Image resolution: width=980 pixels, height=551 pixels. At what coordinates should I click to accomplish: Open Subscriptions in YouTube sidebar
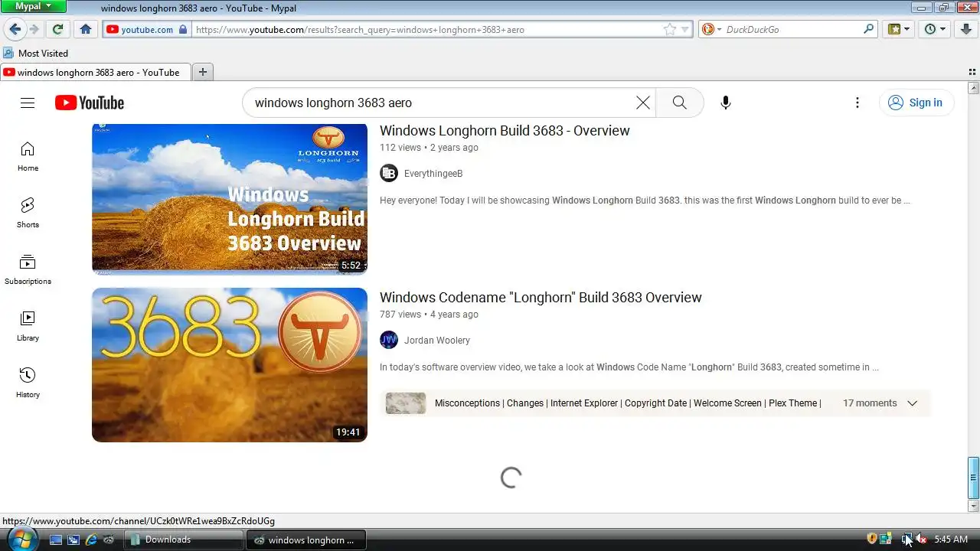click(28, 269)
